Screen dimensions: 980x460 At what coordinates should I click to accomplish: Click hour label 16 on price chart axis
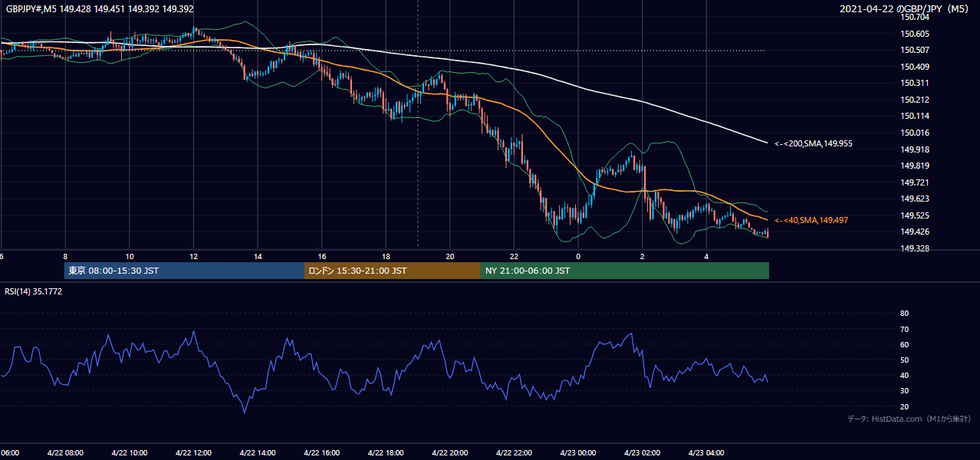321,256
